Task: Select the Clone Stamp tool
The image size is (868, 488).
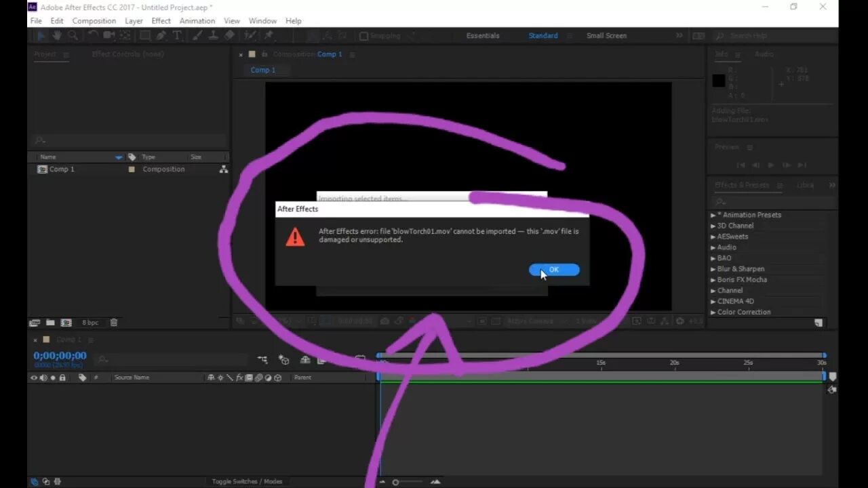Action: (x=214, y=36)
